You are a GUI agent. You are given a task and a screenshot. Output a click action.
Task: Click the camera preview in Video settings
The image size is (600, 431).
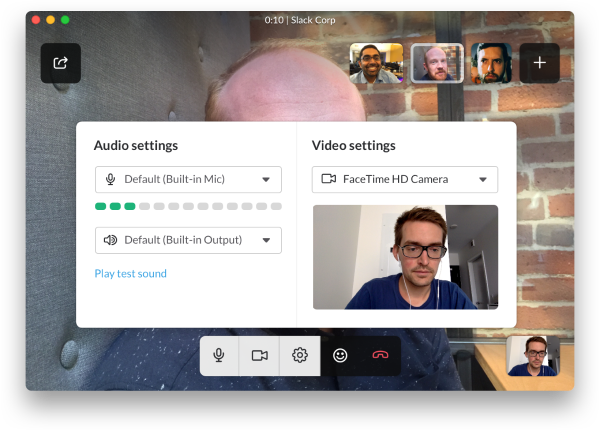pos(405,257)
